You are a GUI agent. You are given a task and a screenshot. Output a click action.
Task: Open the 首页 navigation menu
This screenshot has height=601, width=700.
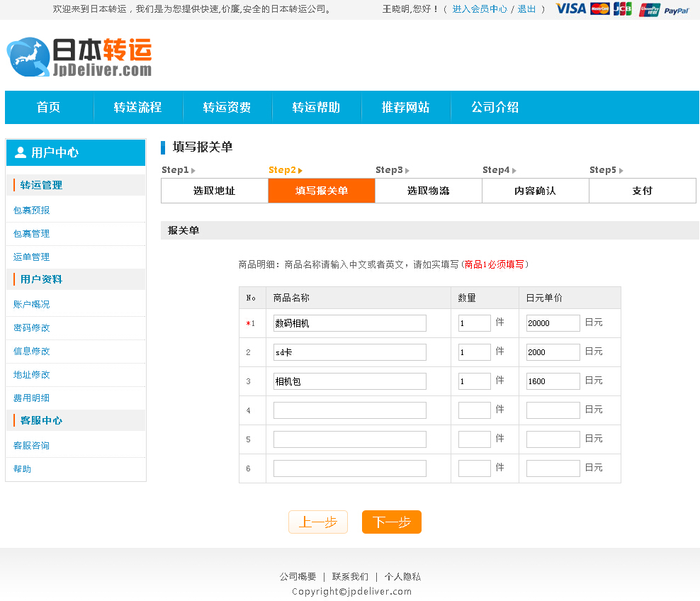[49, 107]
